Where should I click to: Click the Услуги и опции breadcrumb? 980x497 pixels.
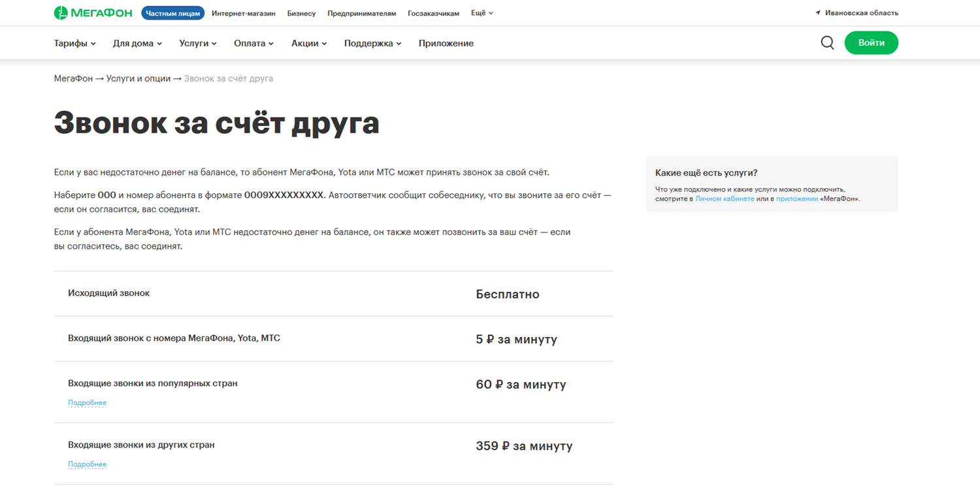tap(139, 78)
